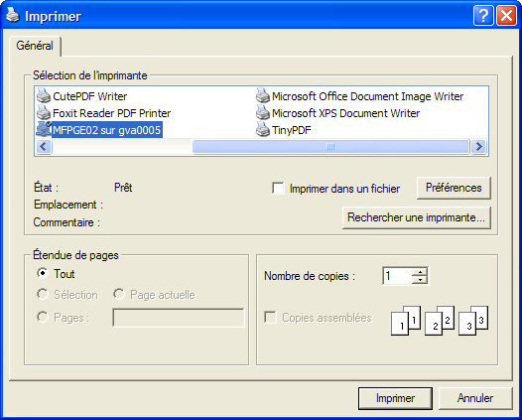Click the help question mark icon
Image resolution: width=522 pixels, height=420 pixels.
coord(483,15)
